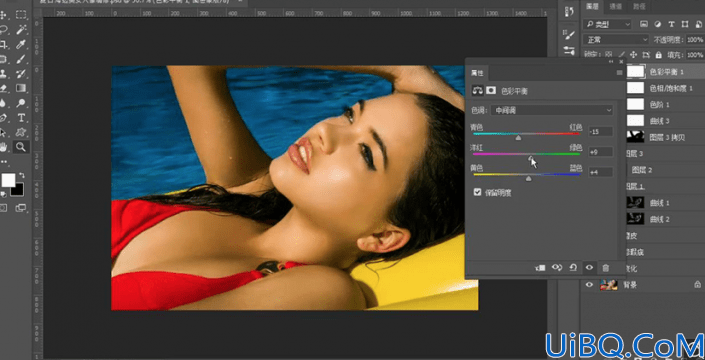Select the Horizontal Type tool
The image size is (705, 360).
click(x=21, y=118)
